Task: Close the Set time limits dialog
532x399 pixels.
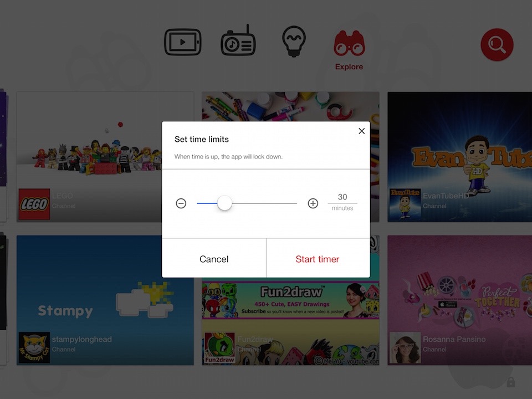Action: 362,131
